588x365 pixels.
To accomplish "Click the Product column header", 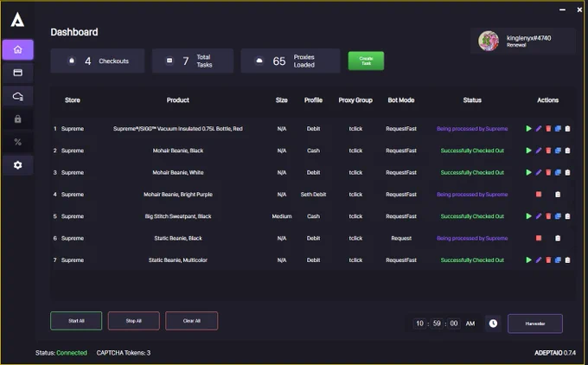I will [178, 100].
